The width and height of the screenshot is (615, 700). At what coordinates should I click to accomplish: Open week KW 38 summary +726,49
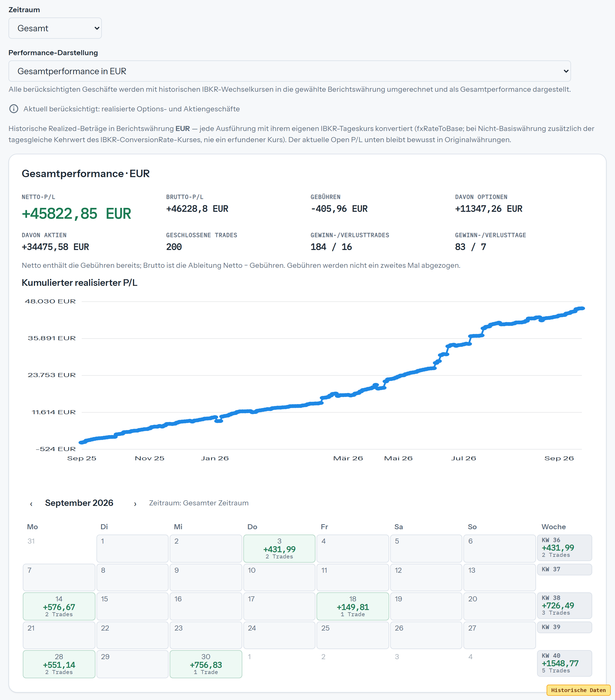tap(564, 606)
